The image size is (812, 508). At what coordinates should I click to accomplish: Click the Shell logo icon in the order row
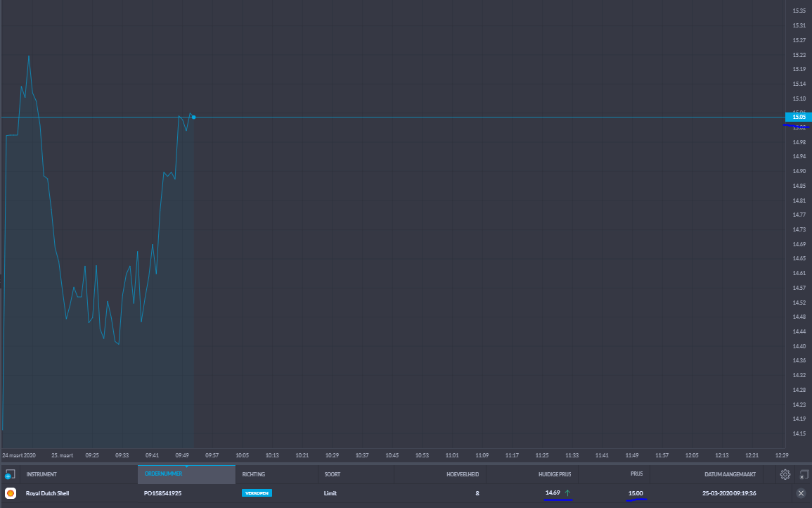point(11,493)
